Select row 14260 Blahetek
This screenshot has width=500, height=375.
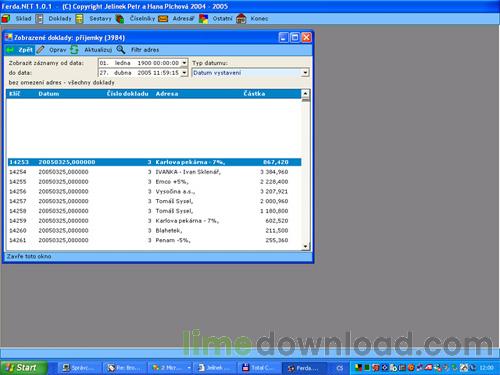tap(154, 230)
